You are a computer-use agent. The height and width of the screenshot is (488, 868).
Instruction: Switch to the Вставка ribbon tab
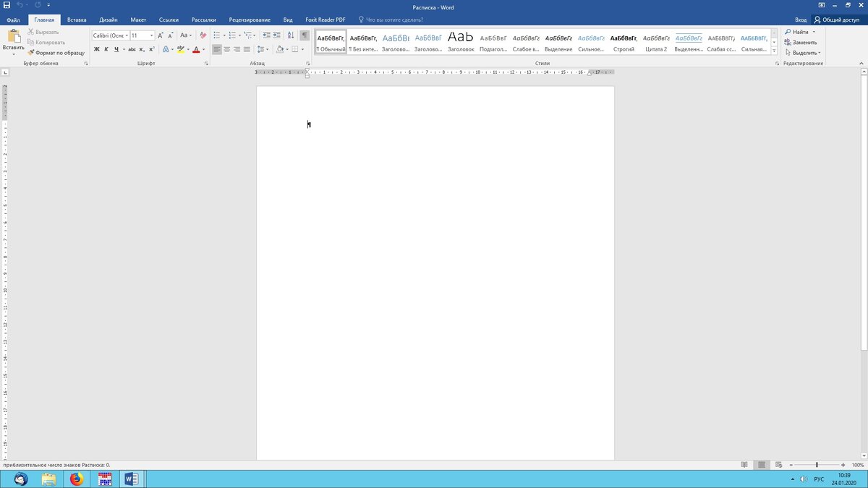[77, 20]
